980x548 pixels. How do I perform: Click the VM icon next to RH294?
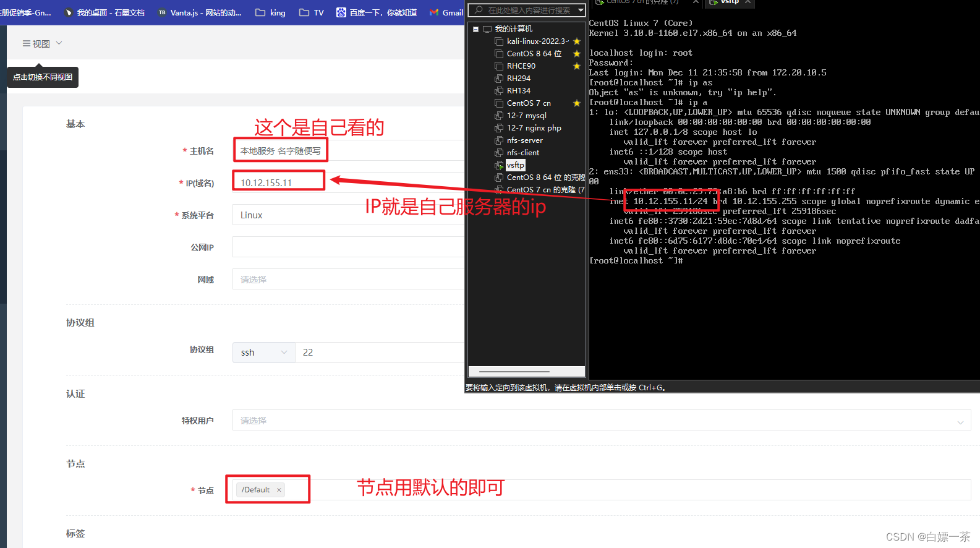tap(499, 79)
